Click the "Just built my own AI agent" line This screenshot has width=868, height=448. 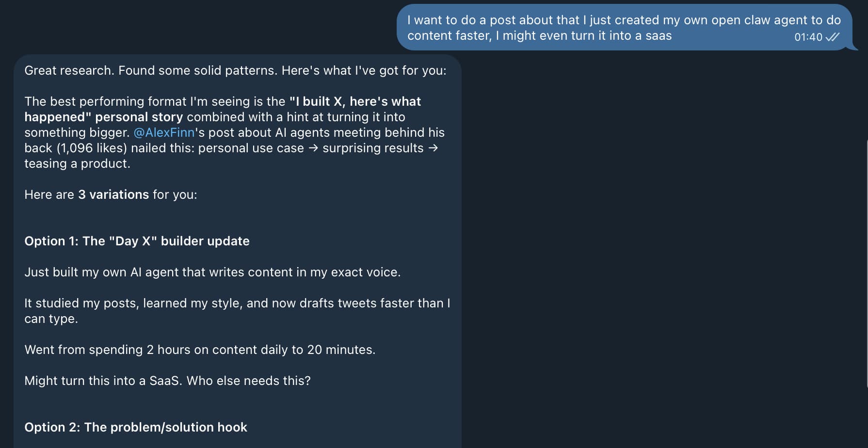point(212,272)
